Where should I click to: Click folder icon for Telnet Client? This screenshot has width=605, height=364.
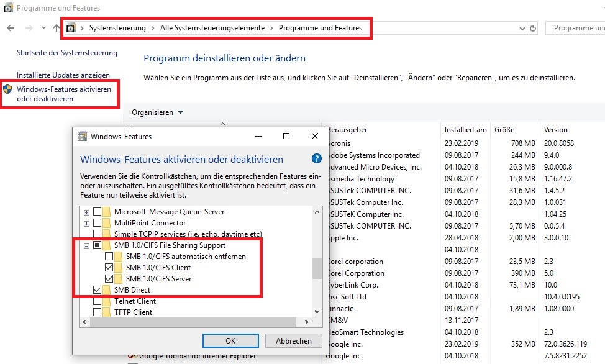coord(106,301)
